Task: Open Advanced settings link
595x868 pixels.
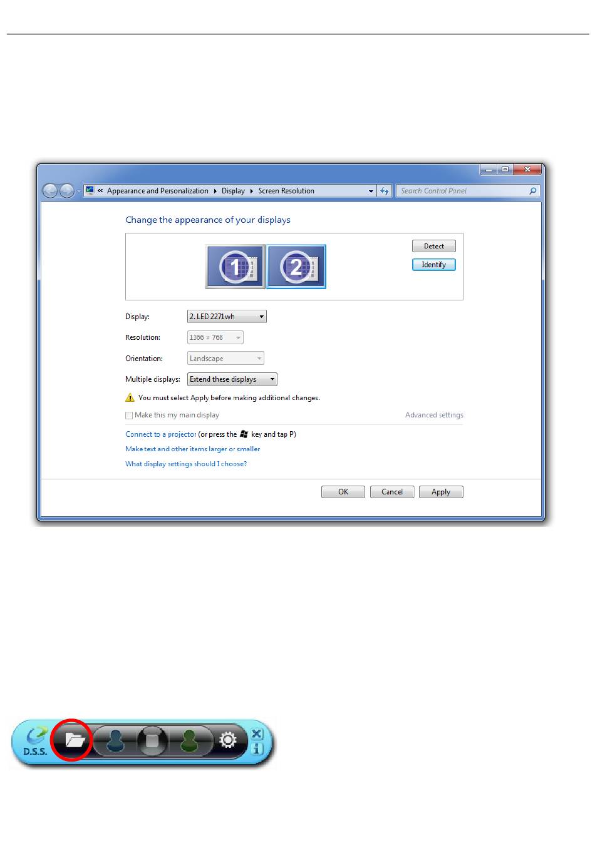Action: coord(434,415)
